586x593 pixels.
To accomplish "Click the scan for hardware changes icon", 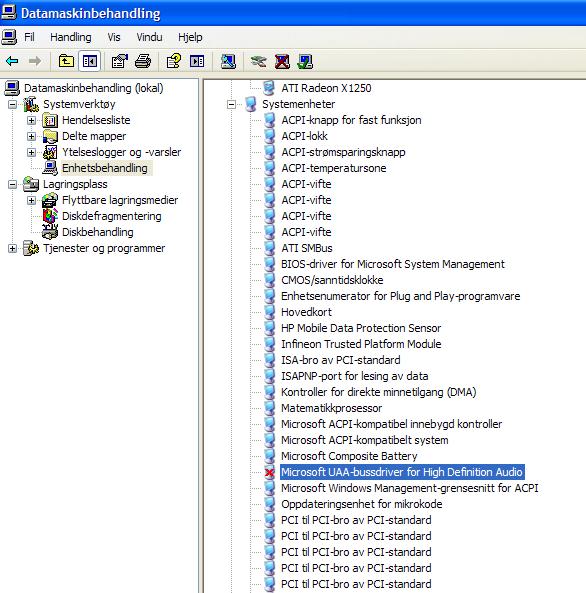I will click(x=228, y=61).
